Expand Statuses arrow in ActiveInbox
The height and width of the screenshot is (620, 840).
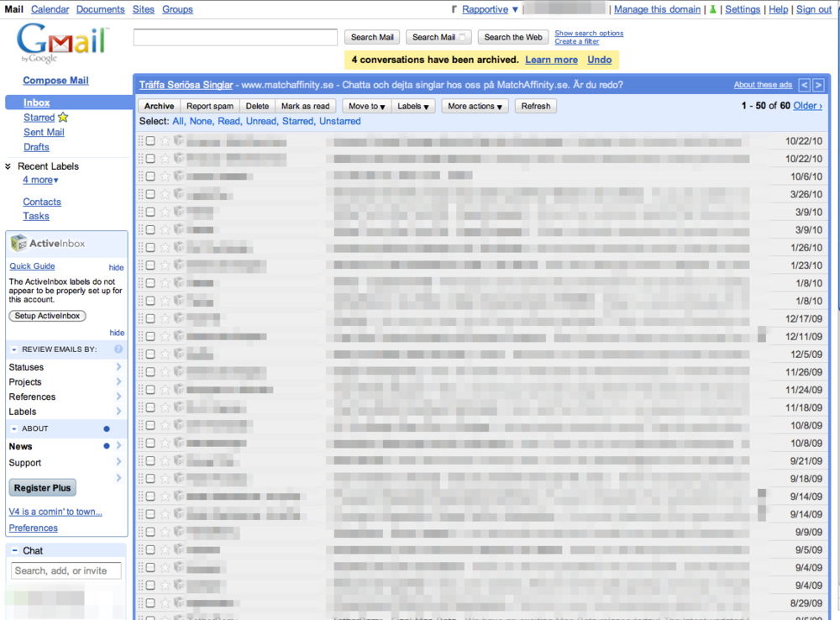click(118, 366)
